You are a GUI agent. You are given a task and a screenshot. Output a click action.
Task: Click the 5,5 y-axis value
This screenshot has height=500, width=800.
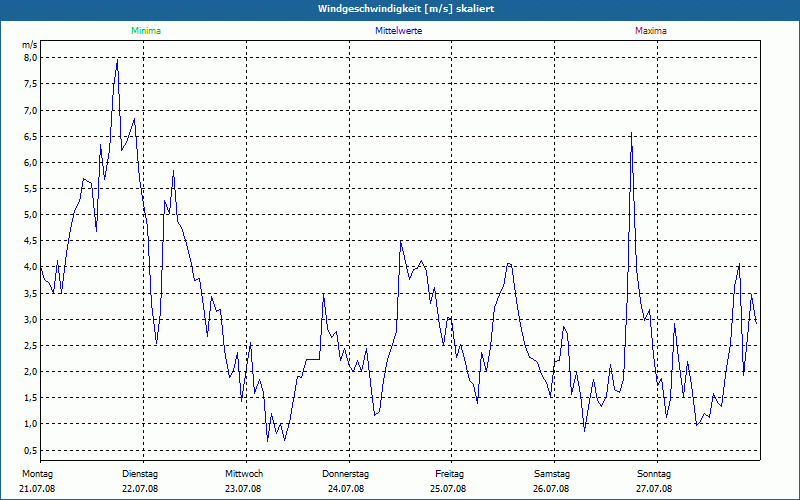pyautogui.click(x=31, y=188)
